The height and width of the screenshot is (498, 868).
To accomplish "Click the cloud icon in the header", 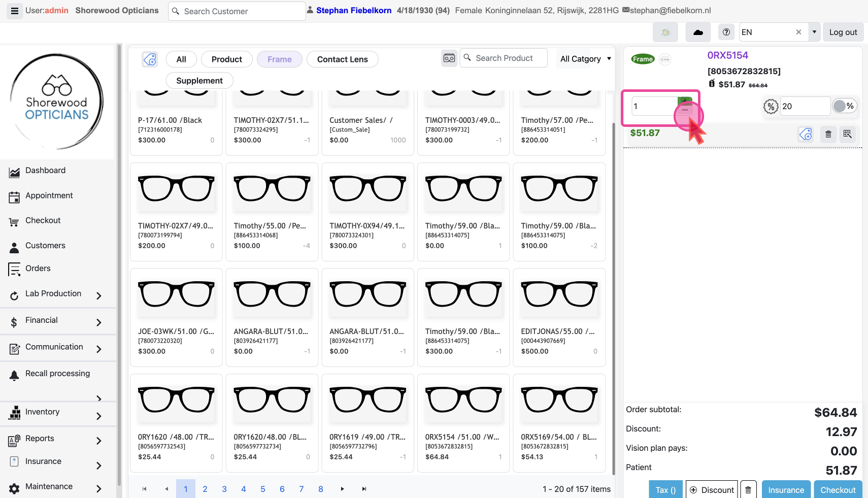I will 698,32.
